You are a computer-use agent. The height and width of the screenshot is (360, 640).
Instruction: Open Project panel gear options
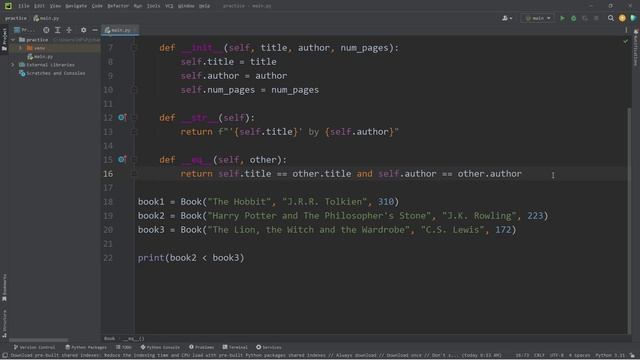(x=83, y=30)
